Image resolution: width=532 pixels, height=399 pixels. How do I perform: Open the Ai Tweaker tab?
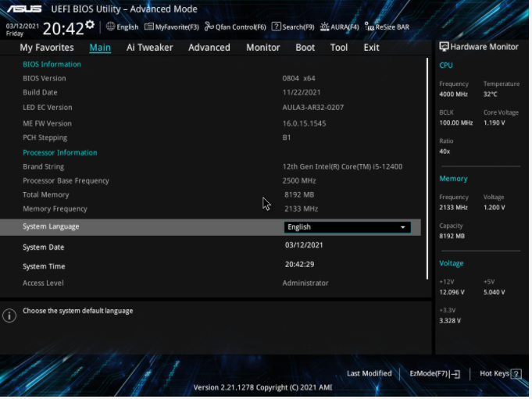(x=150, y=48)
